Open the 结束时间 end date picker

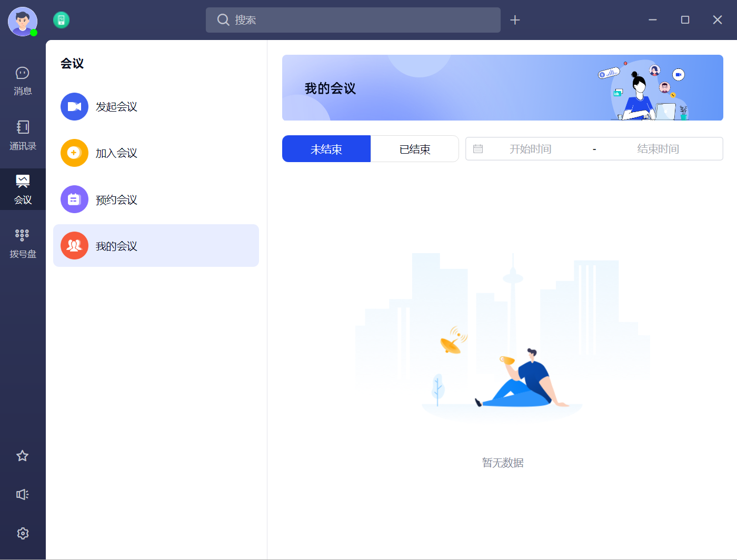(658, 149)
